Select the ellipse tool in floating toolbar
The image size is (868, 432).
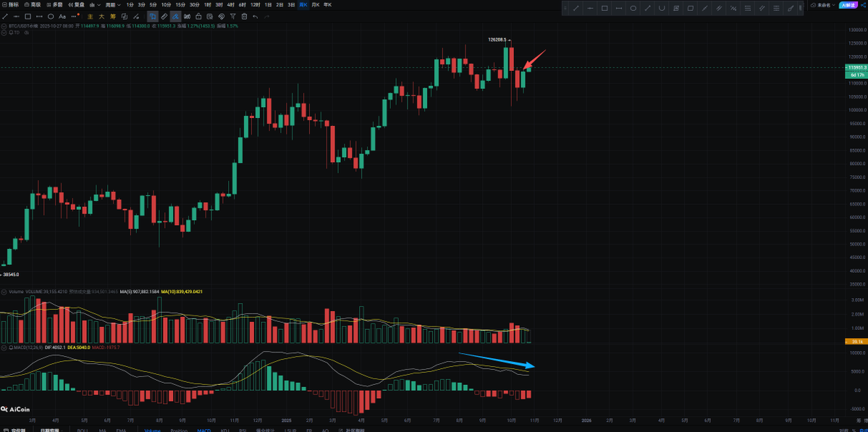point(633,9)
